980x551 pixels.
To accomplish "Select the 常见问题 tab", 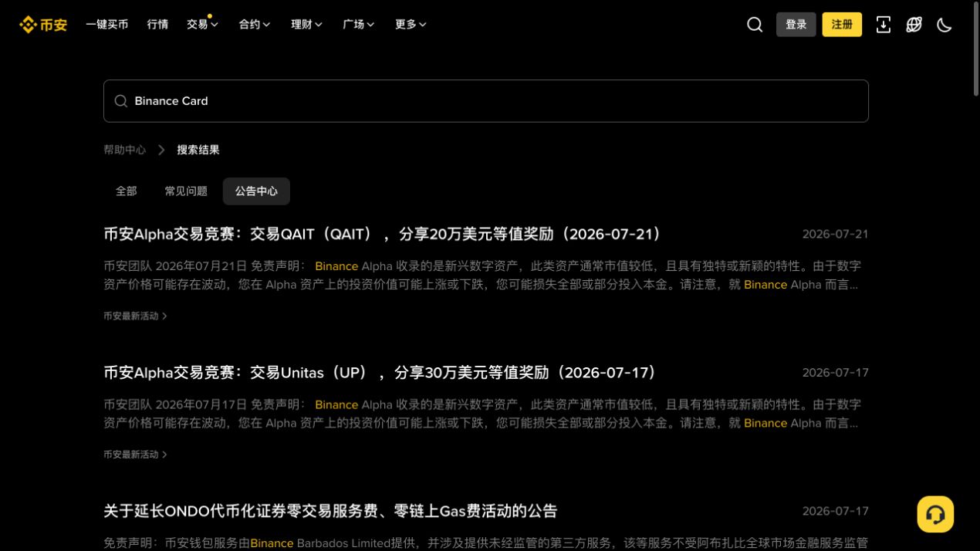I will [186, 191].
